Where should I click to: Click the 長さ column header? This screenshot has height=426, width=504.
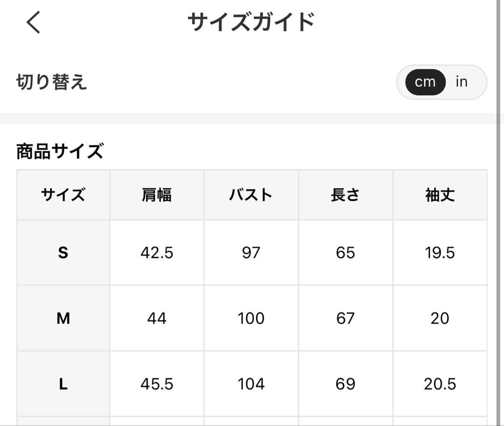click(345, 195)
